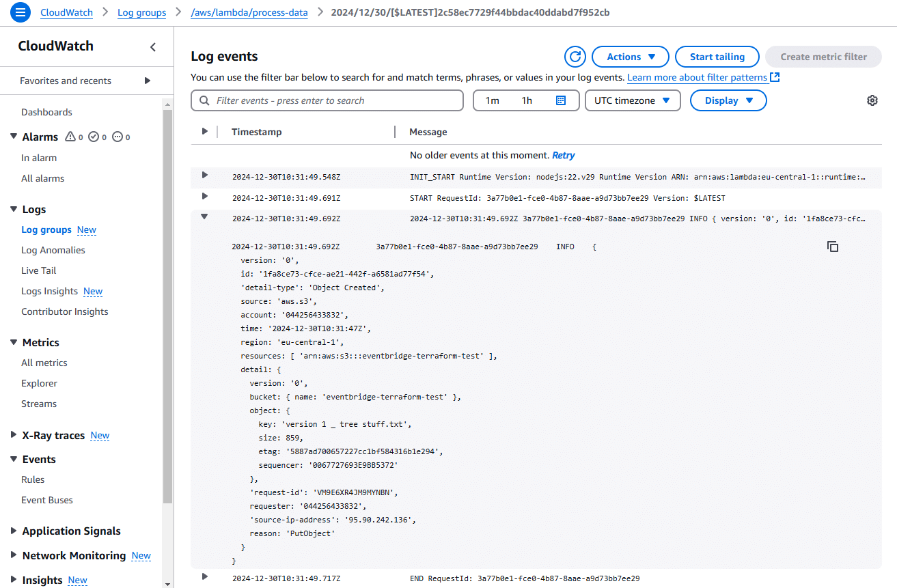This screenshot has width=897, height=588.
Task: Click external link icon beside filter patterns
Action: coord(775,77)
